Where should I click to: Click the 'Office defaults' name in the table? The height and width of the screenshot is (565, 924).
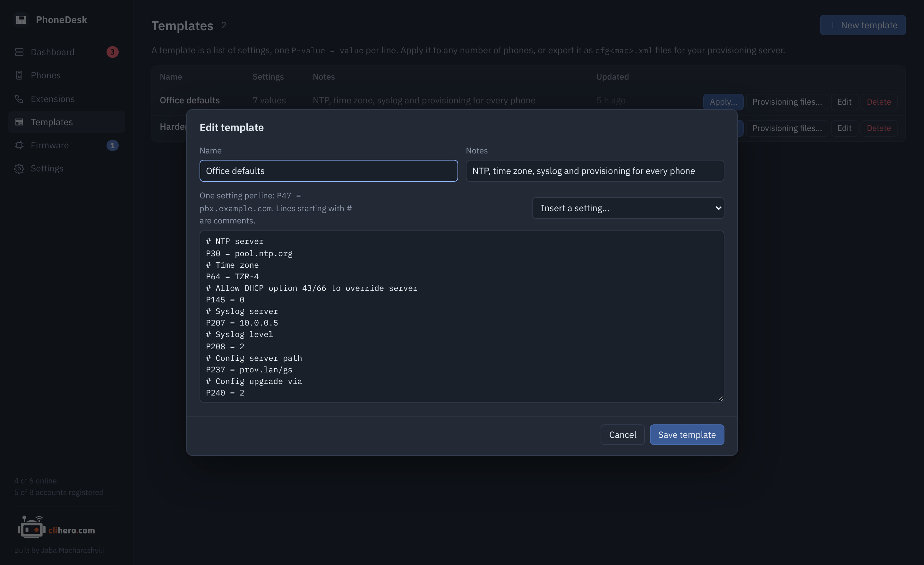190,100
